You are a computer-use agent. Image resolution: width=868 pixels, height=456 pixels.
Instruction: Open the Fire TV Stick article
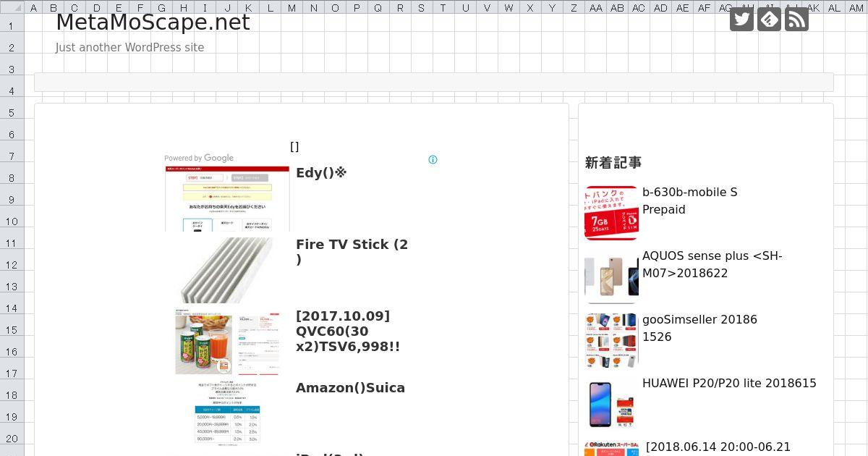352,252
